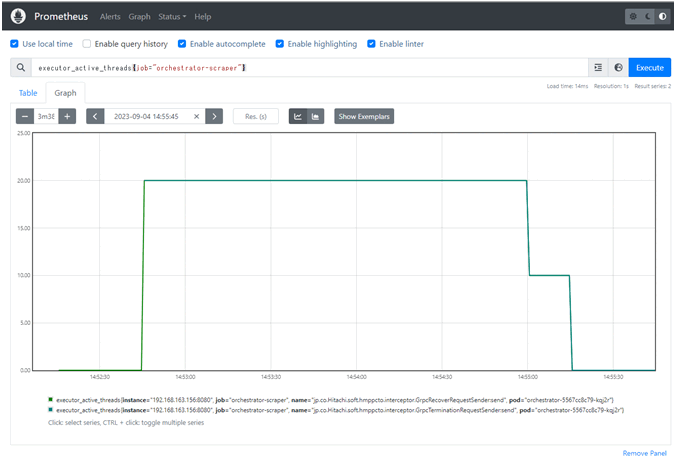Click the Remove Panel link
The width and height of the screenshot is (675, 458).
tap(642, 453)
